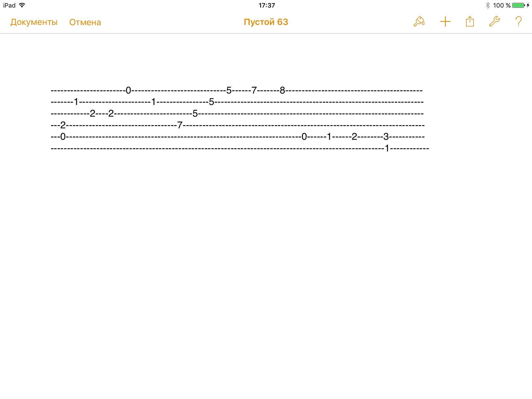Tap the iPad label in status bar
532x399 pixels.
click(x=9, y=5)
